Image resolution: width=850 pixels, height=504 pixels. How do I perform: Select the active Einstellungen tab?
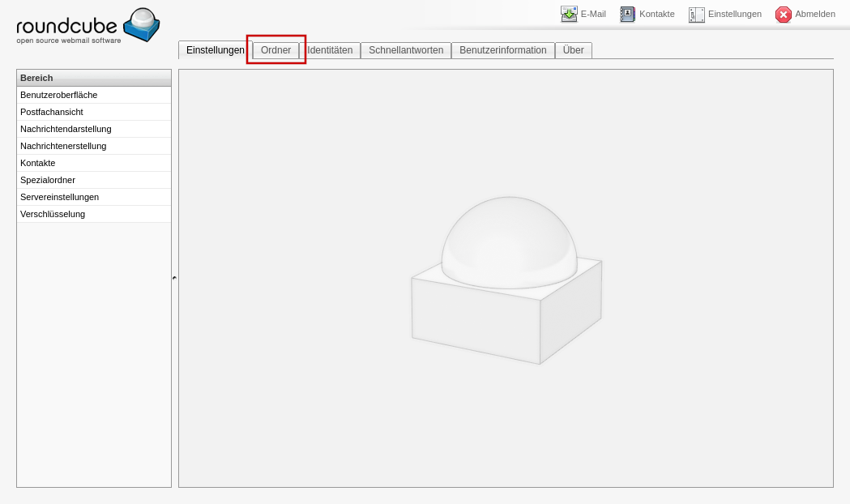tap(215, 50)
